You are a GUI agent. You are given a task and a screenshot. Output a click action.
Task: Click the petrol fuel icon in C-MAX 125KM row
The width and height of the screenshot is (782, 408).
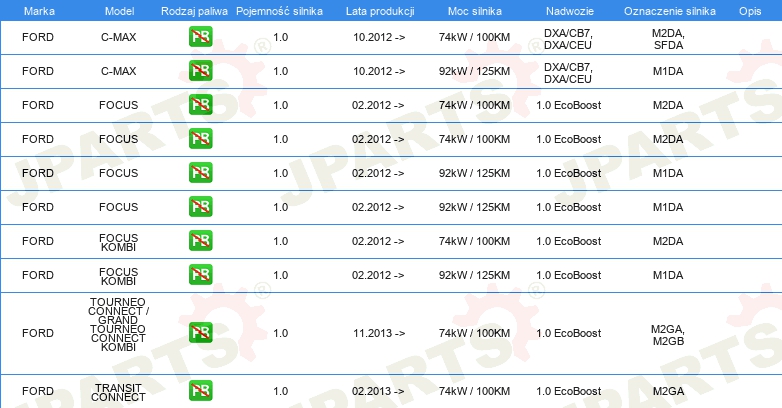pos(200,71)
